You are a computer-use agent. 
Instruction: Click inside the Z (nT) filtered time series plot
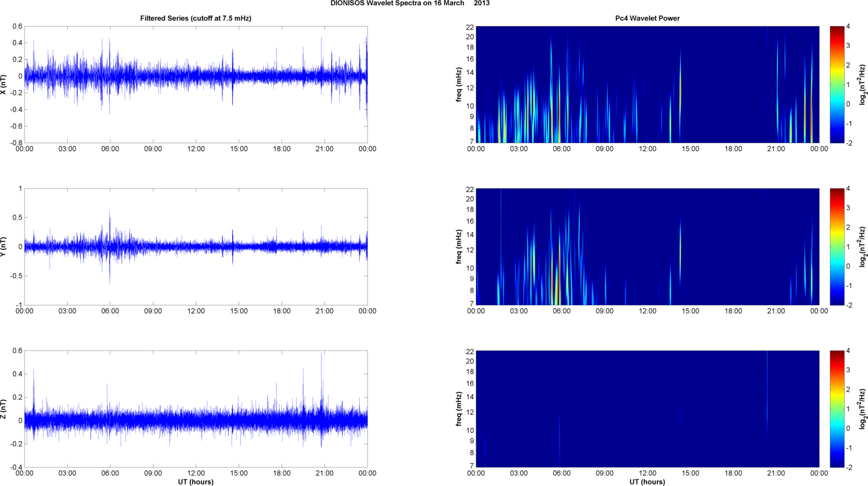(196, 409)
